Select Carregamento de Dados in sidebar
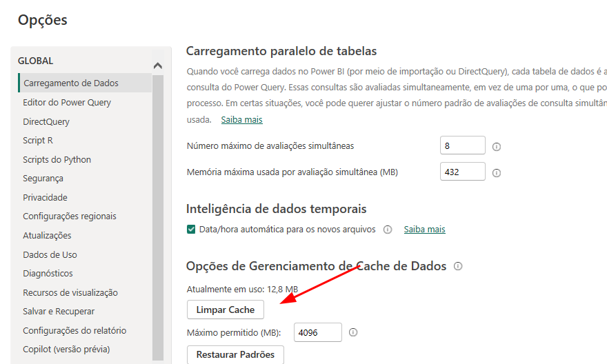 (x=85, y=83)
